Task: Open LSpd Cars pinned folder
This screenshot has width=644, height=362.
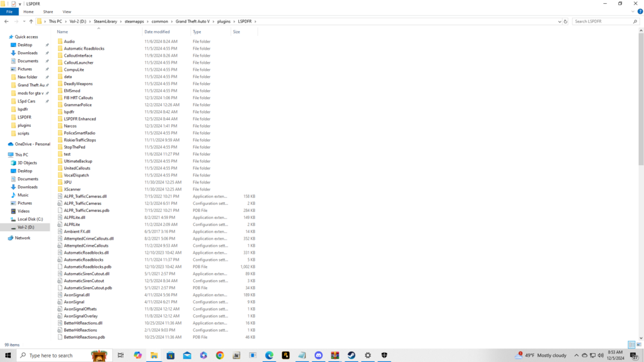Action: 26,101
